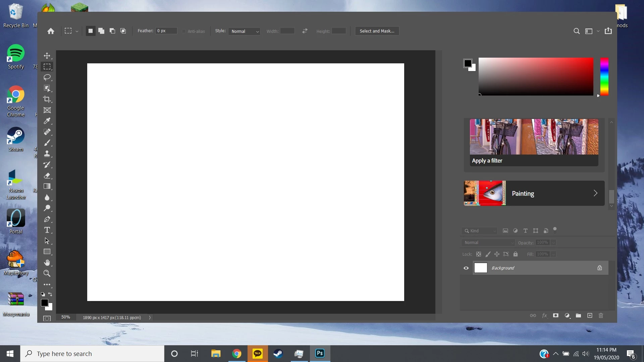Select the Brush tool
This screenshot has width=644, height=362.
[x=47, y=143]
